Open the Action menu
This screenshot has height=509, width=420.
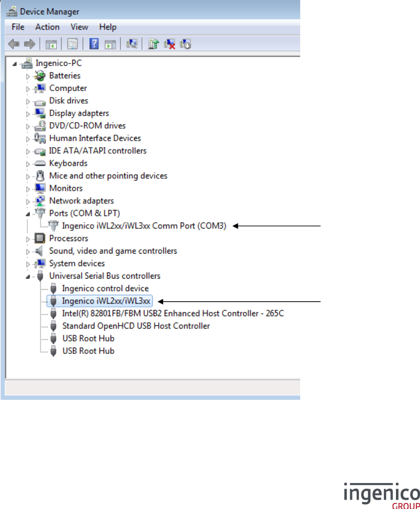tap(47, 27)
